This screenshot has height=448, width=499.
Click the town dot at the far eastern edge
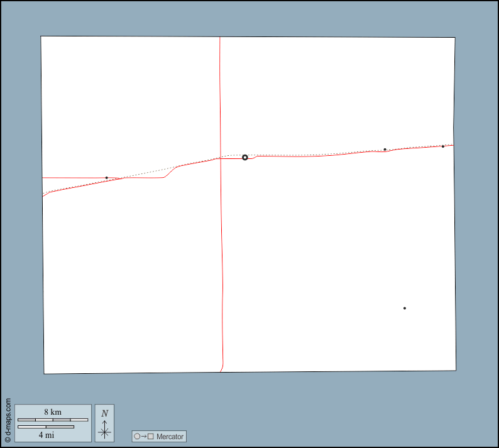click(x=443, y=146)
